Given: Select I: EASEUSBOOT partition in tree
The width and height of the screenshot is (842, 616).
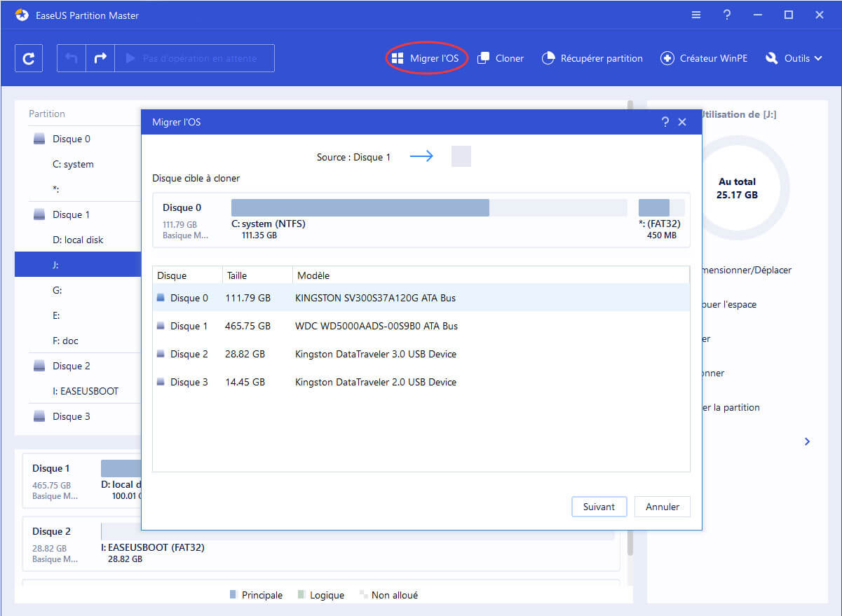Looking at the screenshot, I should coord(86,391).
